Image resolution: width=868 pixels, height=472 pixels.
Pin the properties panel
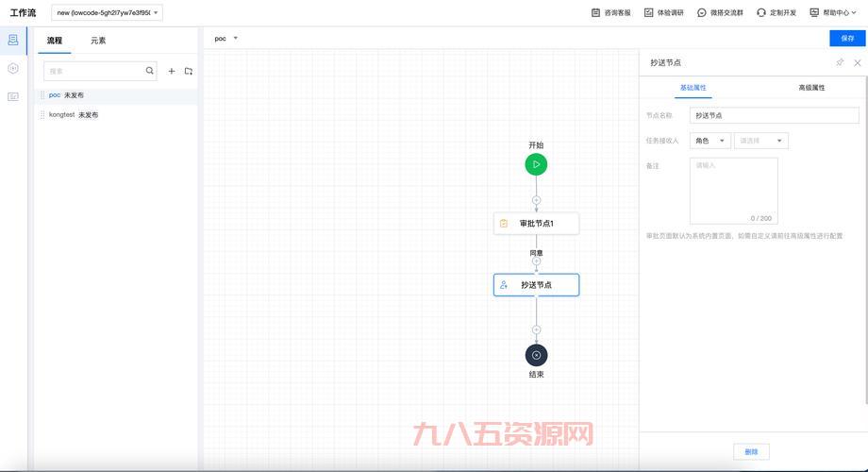[x=840, y=62]
